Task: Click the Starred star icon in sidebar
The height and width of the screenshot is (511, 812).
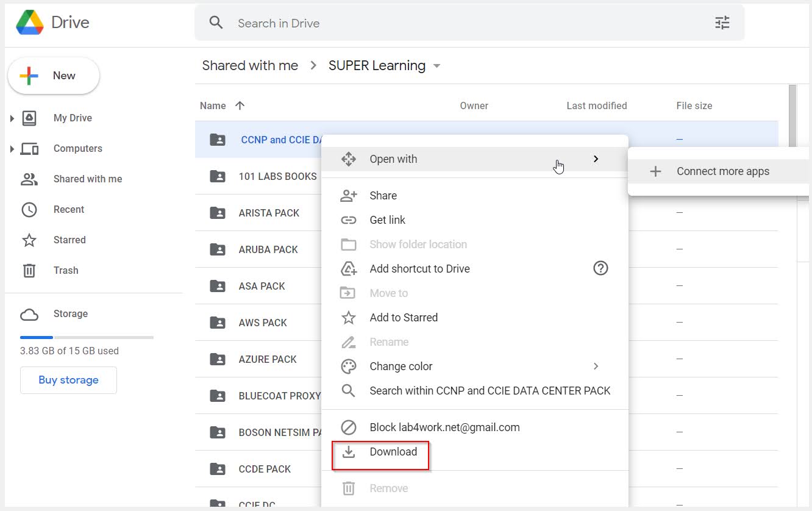Action: (x=29, y=240)
